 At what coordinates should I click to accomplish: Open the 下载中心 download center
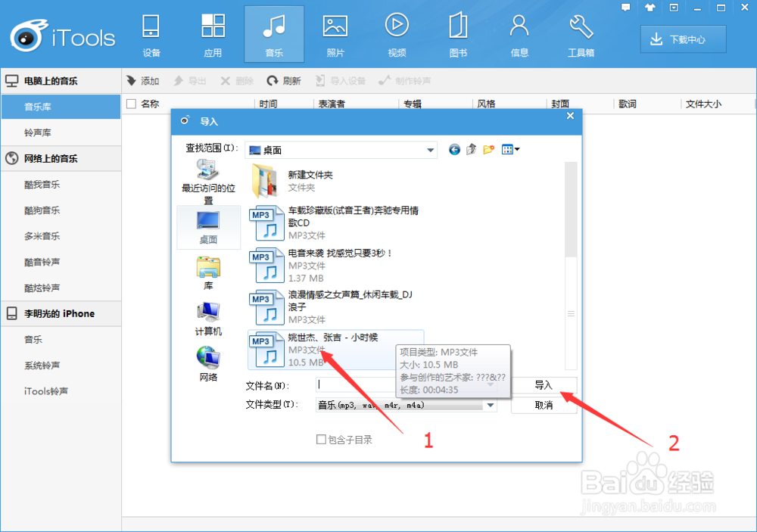coord(683,39)
